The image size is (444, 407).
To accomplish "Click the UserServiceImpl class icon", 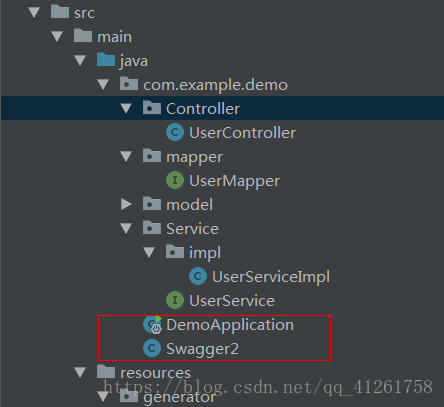I will coord(198,276).
